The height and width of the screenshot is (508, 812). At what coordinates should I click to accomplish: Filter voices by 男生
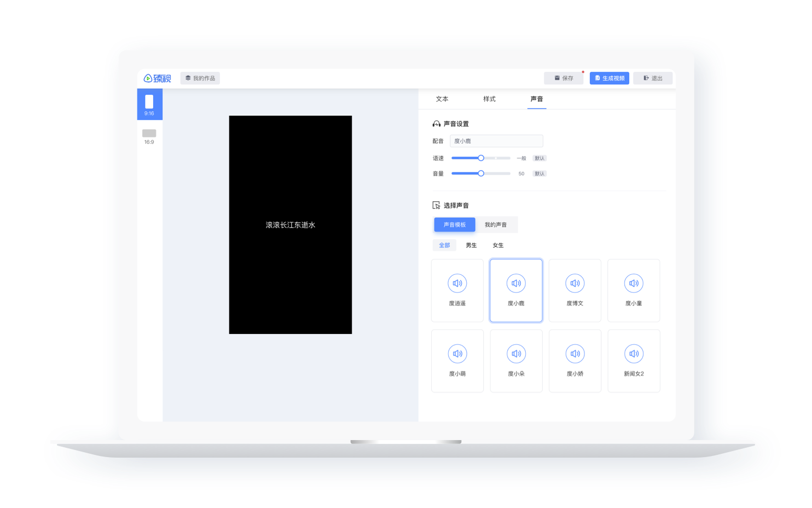click(x=471, y=245)
